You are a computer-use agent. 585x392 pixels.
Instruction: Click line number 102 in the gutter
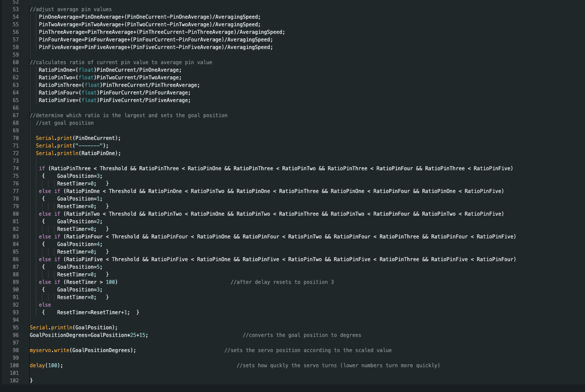click(14, 380)
